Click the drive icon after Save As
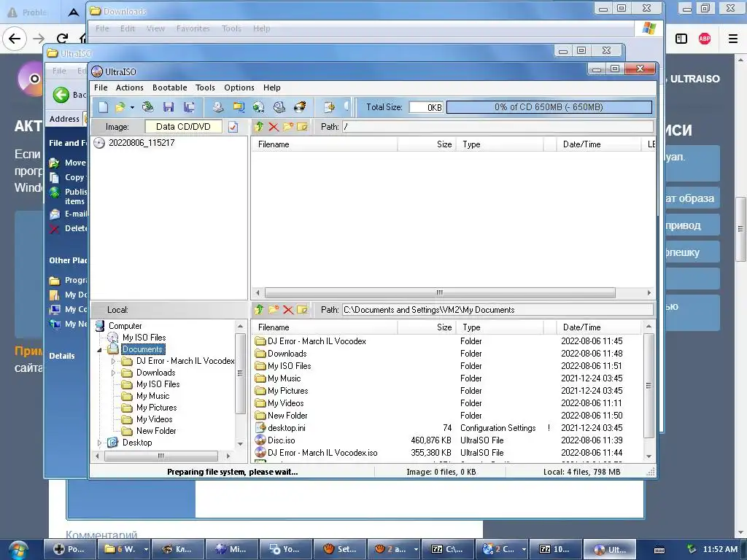This screenshot has width=747, height=560. click(218, 107)
